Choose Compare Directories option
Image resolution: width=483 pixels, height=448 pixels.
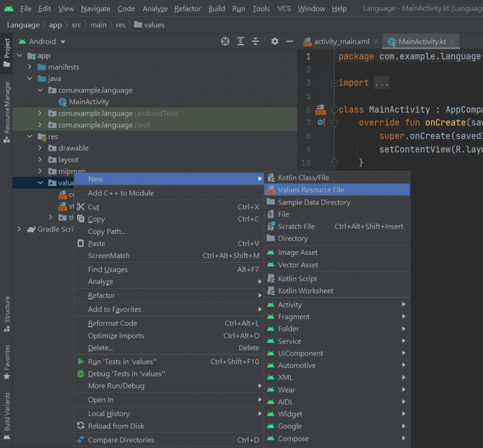[x=169, y=440]
